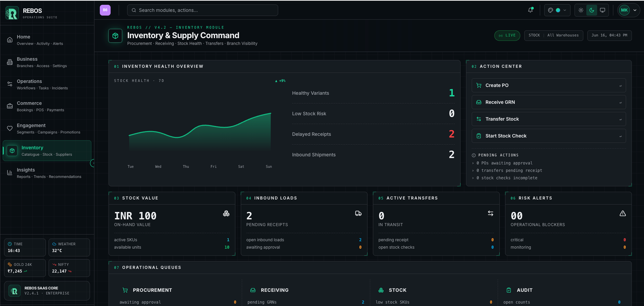The height and width of the screenshot is (306, 644).
Task: Toggle the LIVE status pill
Action: pyautogui.click(x=507, y=35)
